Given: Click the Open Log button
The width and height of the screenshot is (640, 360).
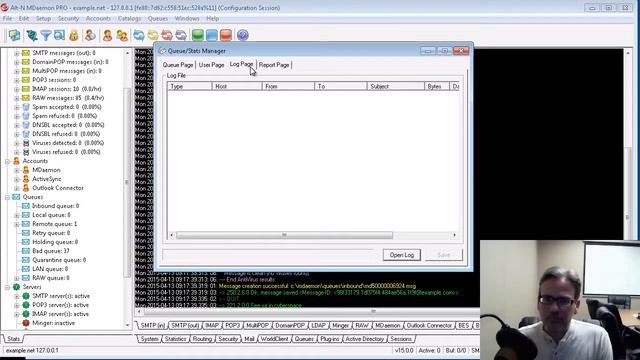Looking at the screenshot, I should click(402, 255).
